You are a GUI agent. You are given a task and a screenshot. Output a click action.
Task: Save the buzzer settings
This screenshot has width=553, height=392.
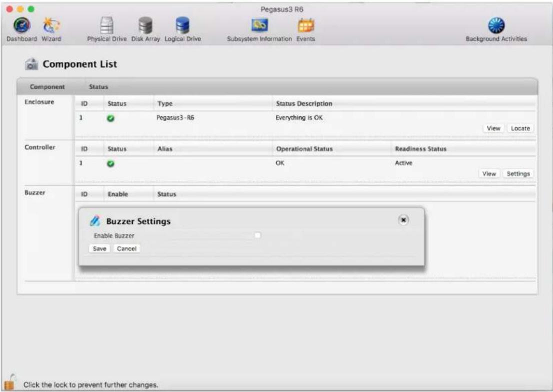click(x=99, y=248)
